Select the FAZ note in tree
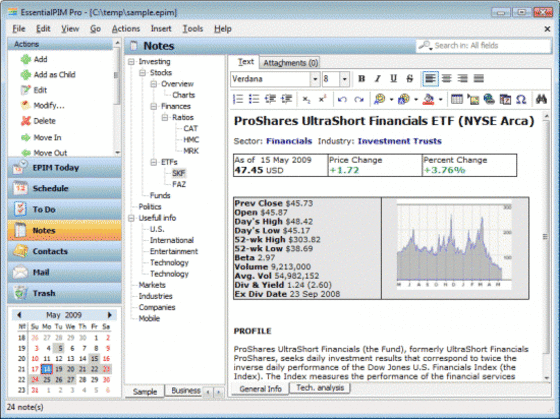Image resolution: width=560 pixels, height=419 pixels. (x=179, y=184)
